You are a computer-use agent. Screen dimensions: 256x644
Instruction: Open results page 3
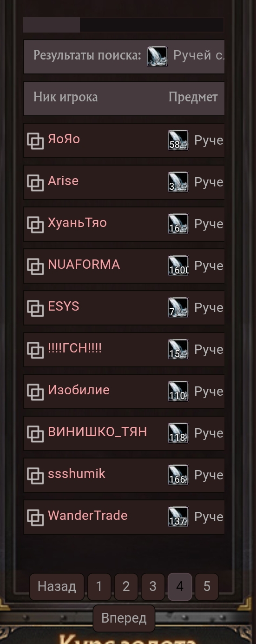(153, 587)
